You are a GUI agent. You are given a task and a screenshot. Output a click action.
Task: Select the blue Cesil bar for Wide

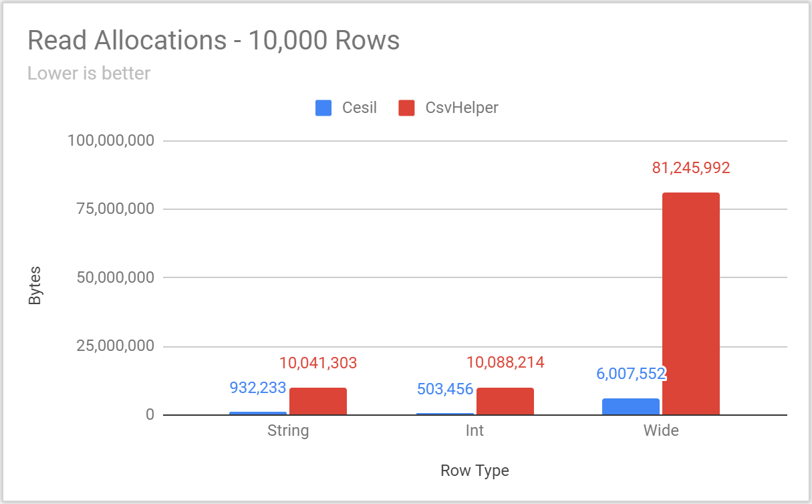(x=630, y=406)
